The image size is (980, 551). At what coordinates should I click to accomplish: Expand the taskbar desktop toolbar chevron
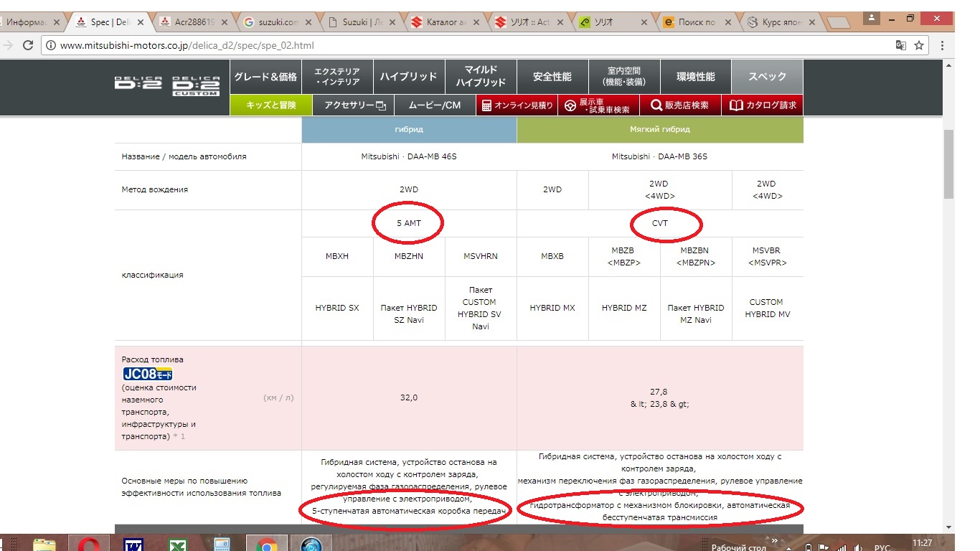775,541
